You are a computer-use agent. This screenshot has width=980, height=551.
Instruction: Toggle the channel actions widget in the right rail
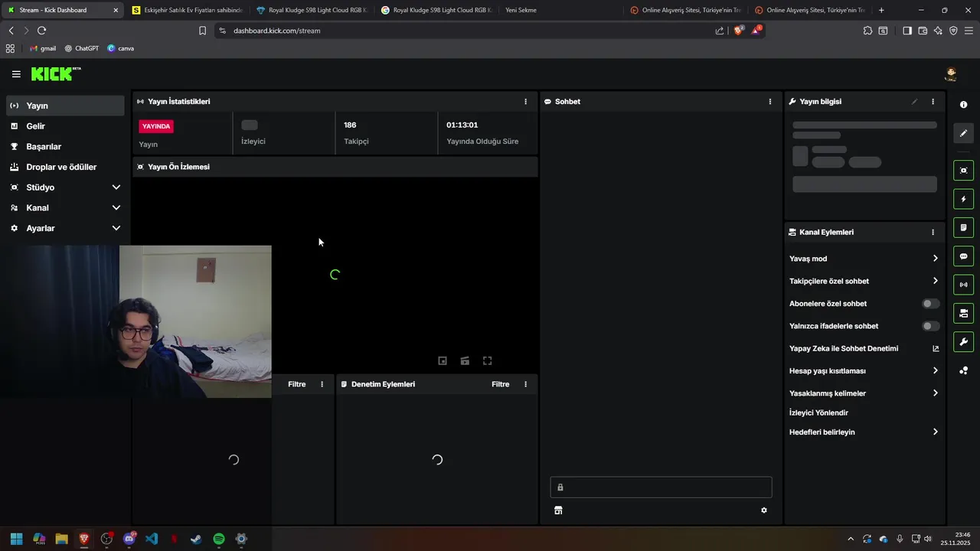[x=964, y=313]
